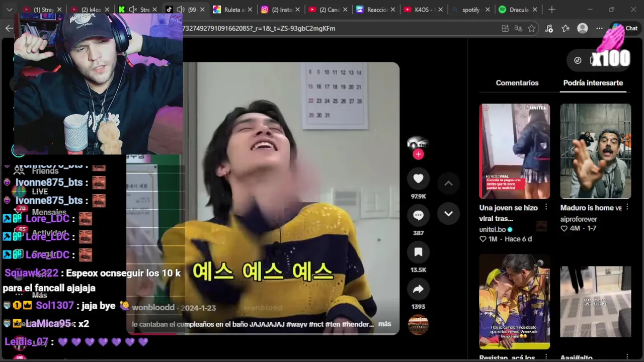Open browser profile avatar
644x362 pixels.
pos(583,29)
